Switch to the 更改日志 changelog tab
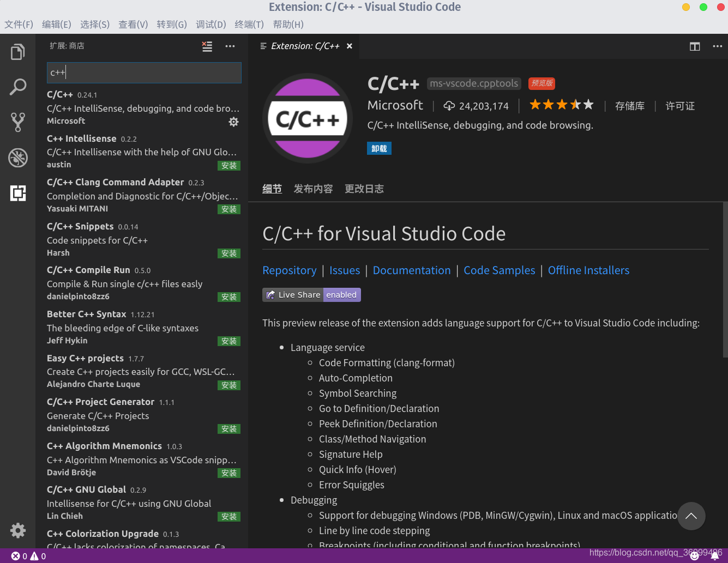The width and height of the screenshot is (728, 563). [364, 189]
